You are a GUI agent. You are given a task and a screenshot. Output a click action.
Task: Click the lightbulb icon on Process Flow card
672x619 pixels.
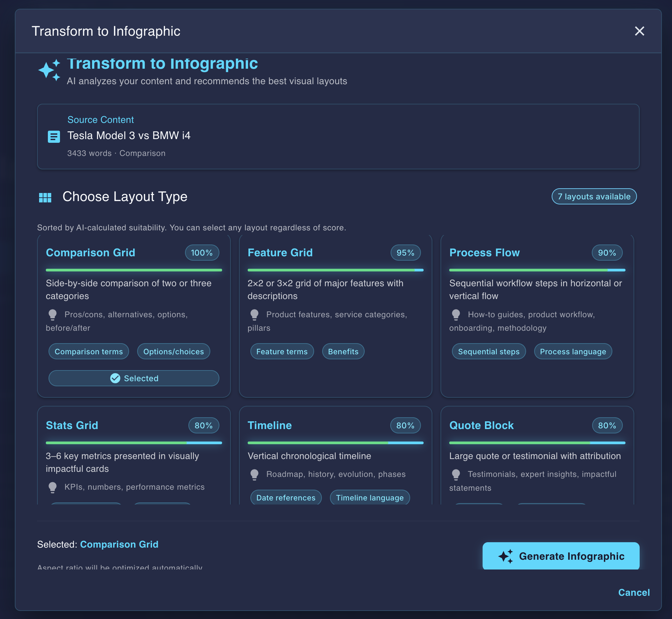(456, 314)
